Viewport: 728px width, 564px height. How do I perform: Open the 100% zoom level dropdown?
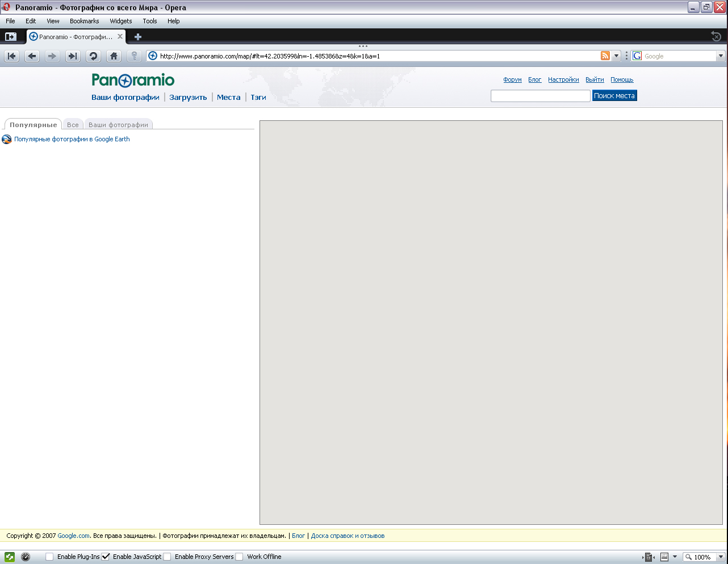(721, 557)
